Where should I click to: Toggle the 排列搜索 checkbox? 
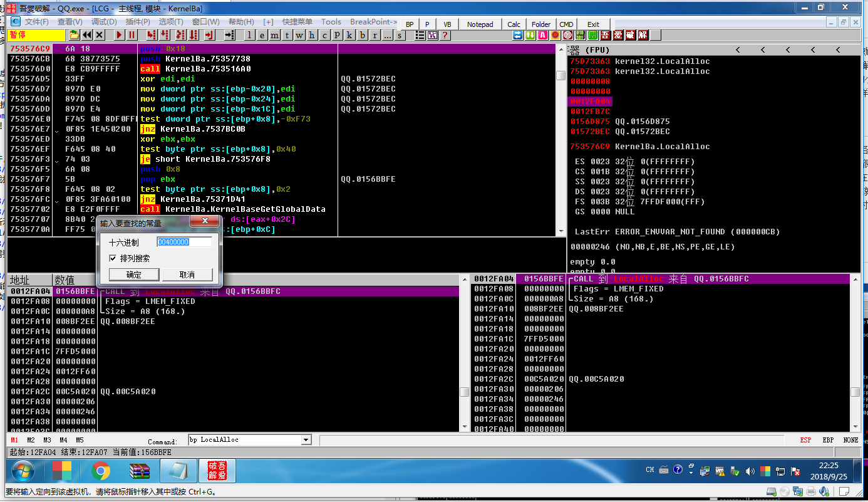[113, 258]
